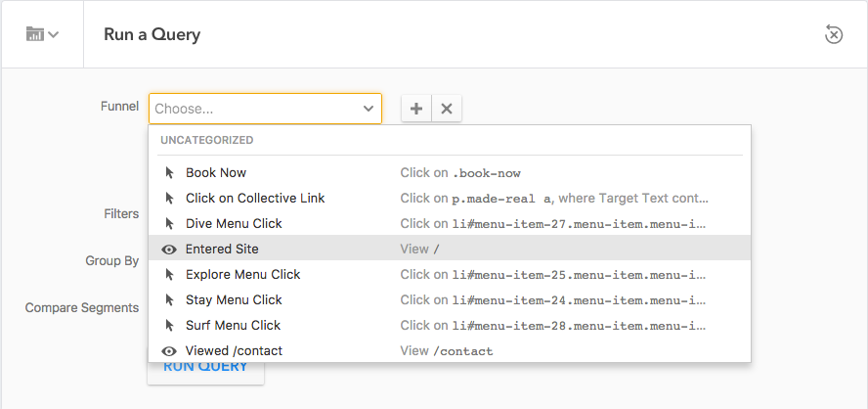
Task: Click the cursor icon beside Book Now
Action: (169, 173)
